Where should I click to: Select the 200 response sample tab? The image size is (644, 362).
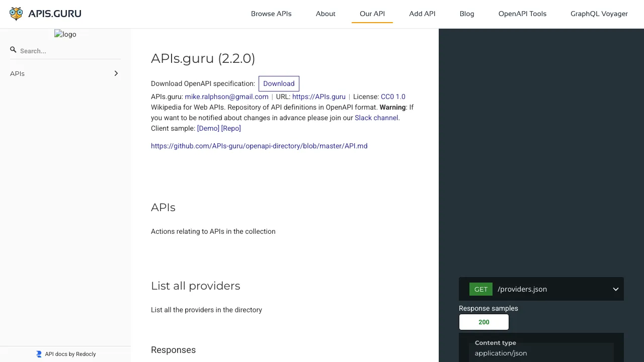click(x=484, y=322)
